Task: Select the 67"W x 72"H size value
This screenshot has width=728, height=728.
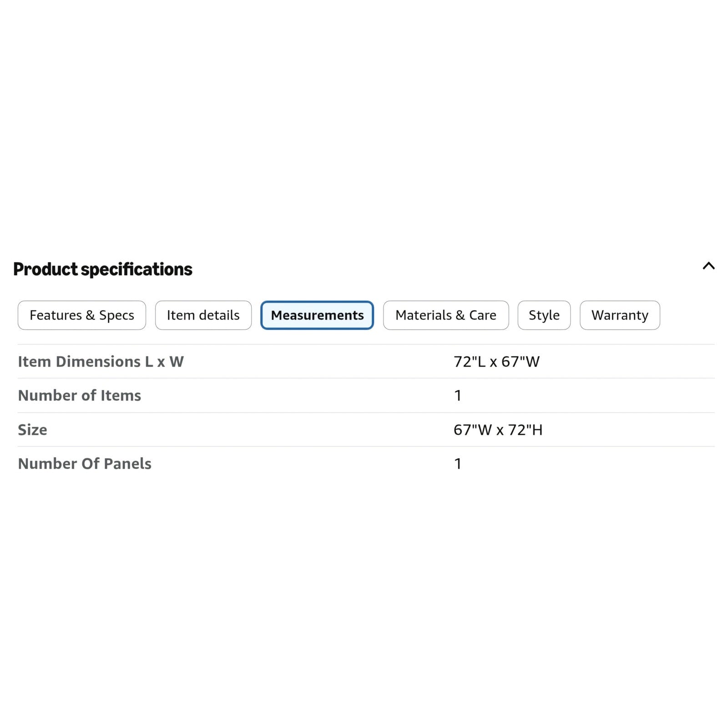Action: (498, 430)
